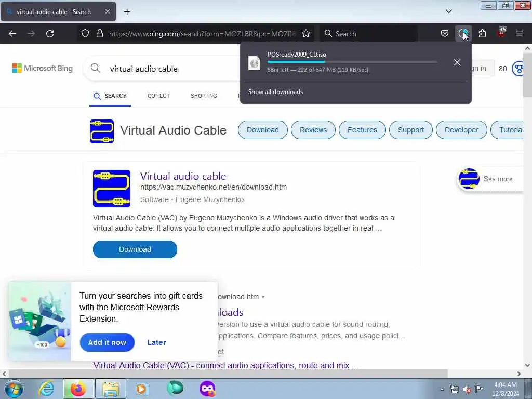Go back to the previous page
532x399 pixels.
12,34
